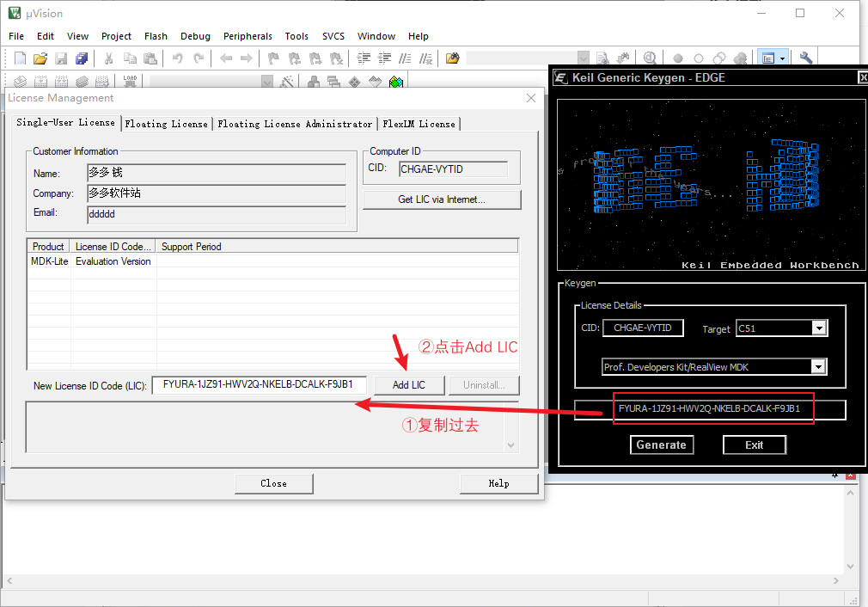Open the Prof. Developers Kit/RealView MDK dropdown
Viewport: 868px width, 607px height.
coord(818,366)
